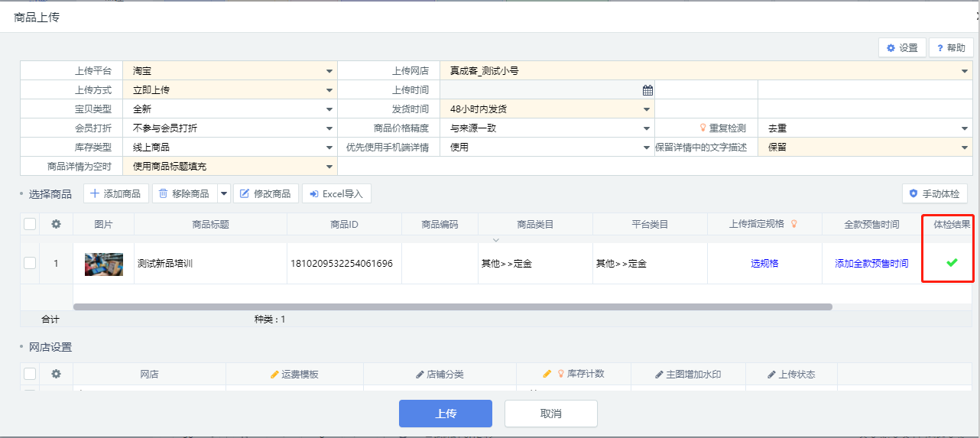
Task: Expand the 发货时间 dropdown
Action: (647, 109)
